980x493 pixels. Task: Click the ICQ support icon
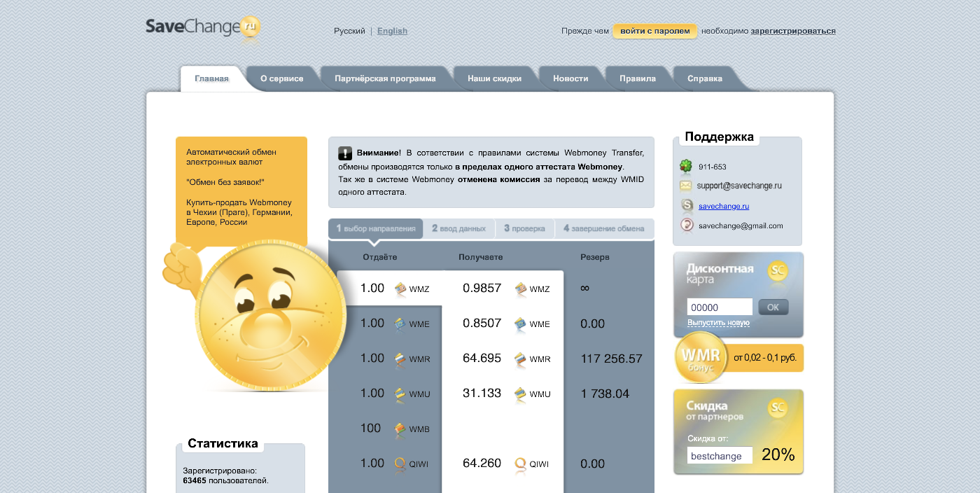[x=686, y=167]
